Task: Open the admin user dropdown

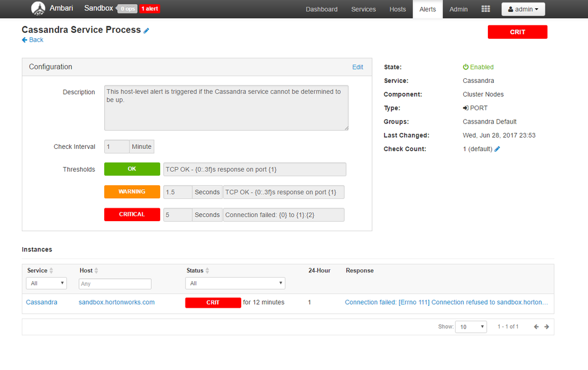Action: click(x=523, y=9)
